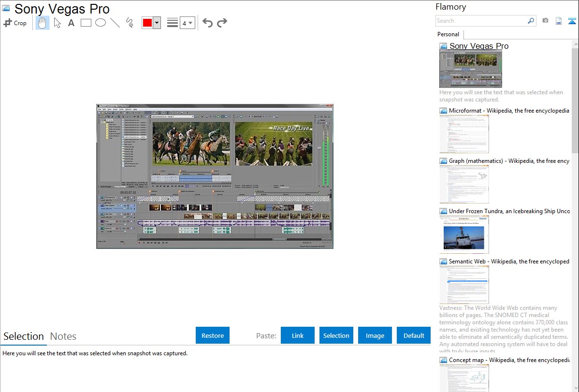Select the Concept map thumbnail
The height and width of the screenshot is (392, 579).
[x=464, y=378]
